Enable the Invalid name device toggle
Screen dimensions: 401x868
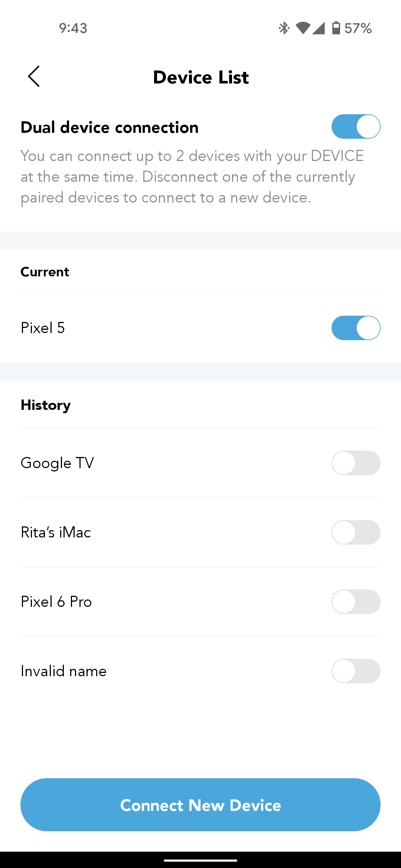click(356, 671)
